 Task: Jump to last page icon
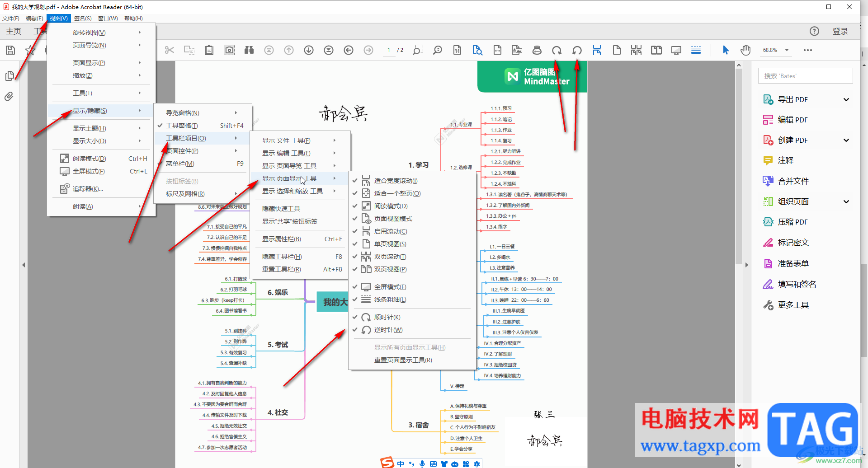click(x=329, y=50)
